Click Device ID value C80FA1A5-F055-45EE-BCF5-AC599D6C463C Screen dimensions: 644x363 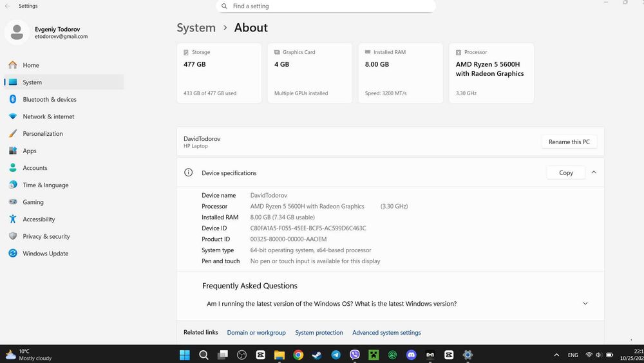tap(308, 228)
